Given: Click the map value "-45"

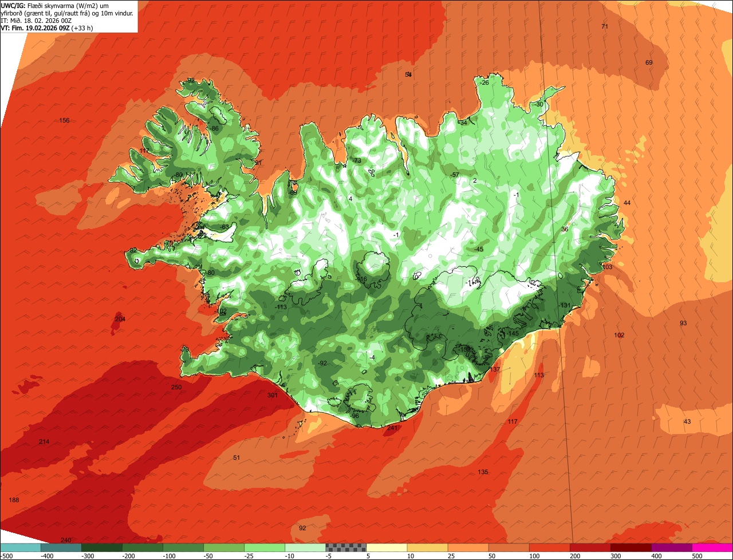Looking at the screenshot, I should (479, 249).
